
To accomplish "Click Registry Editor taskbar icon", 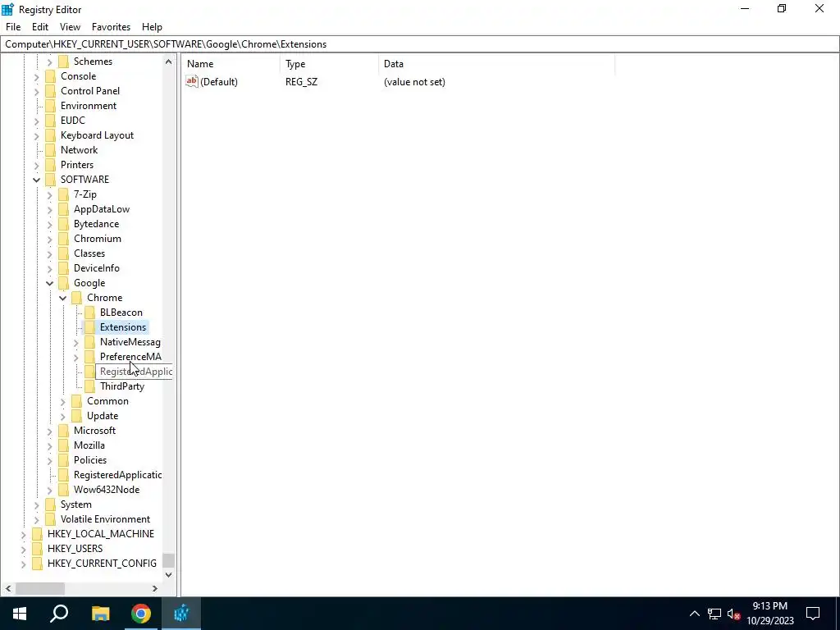I will click(x=181, y=614).
